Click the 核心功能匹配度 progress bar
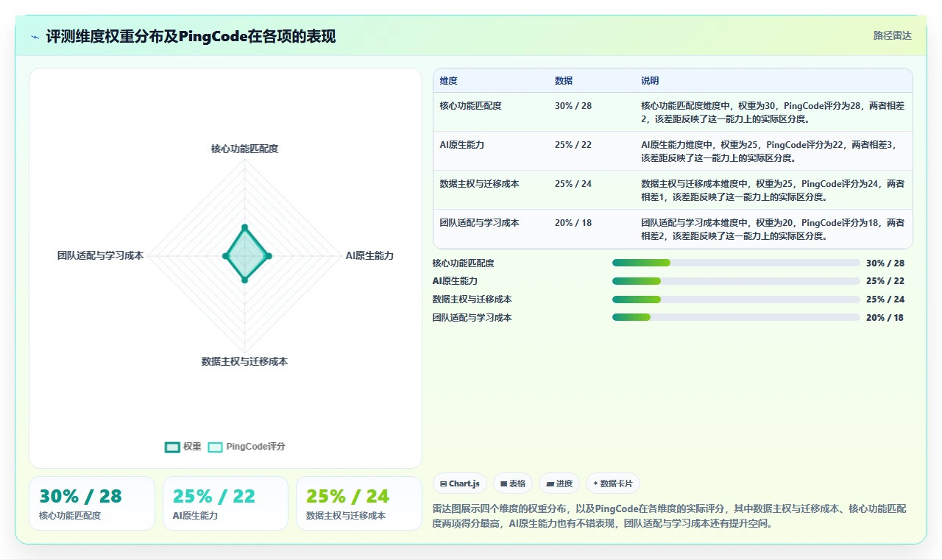942x560 pixels. click(x=736, y=263)
